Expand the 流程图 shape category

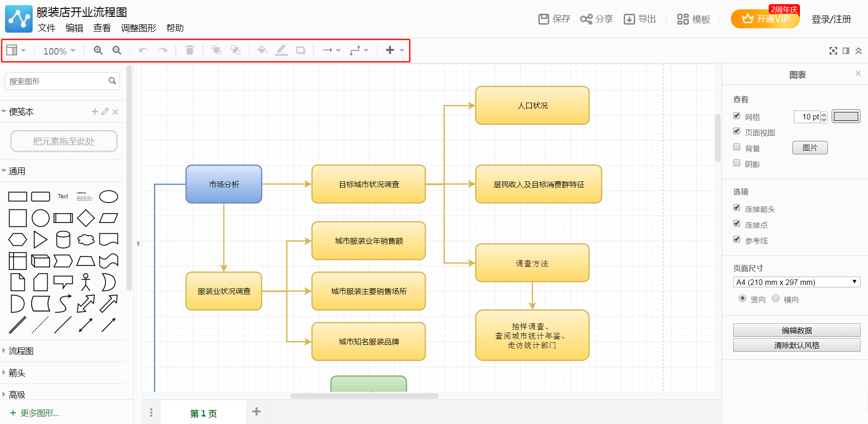pyautogui.click(x=21, y=351)
